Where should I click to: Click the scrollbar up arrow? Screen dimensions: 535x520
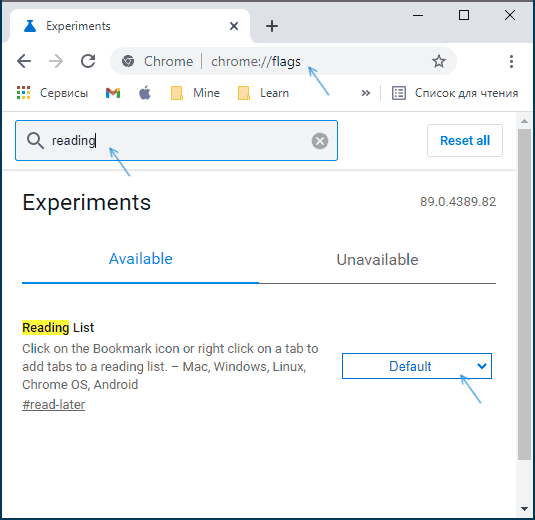524,121
